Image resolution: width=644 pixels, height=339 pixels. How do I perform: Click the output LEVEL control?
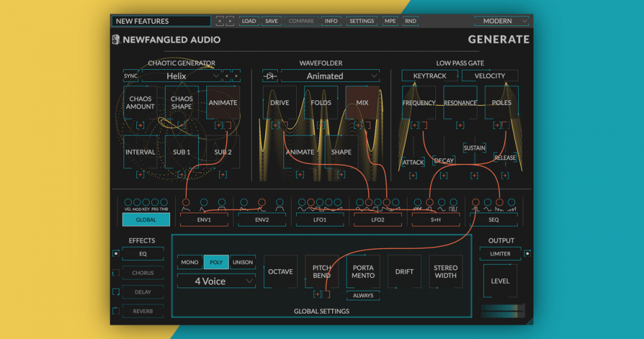coord(500,281)
